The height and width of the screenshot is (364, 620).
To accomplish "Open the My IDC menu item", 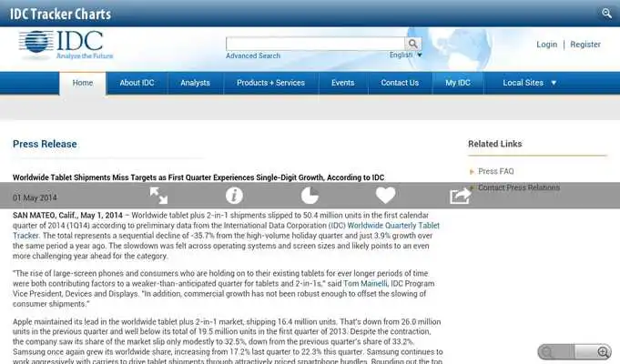I will point(458,83).
